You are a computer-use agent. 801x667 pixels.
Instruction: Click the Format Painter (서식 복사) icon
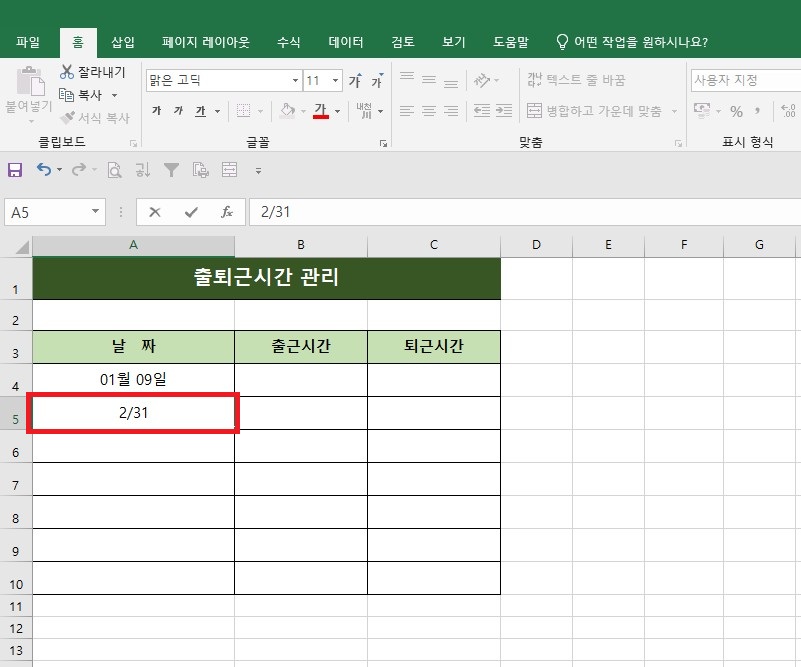(x=67, y=117)
